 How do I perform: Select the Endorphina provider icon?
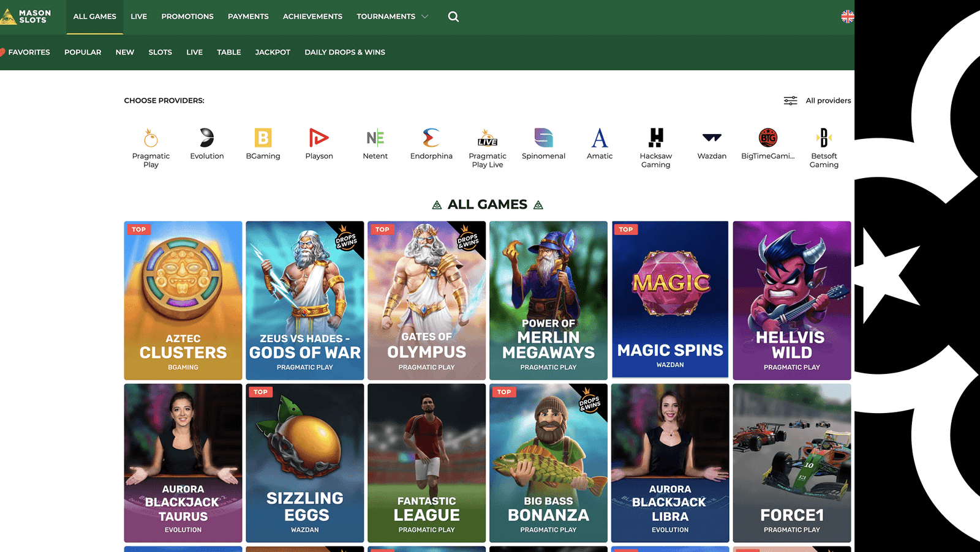coord(431,138)
